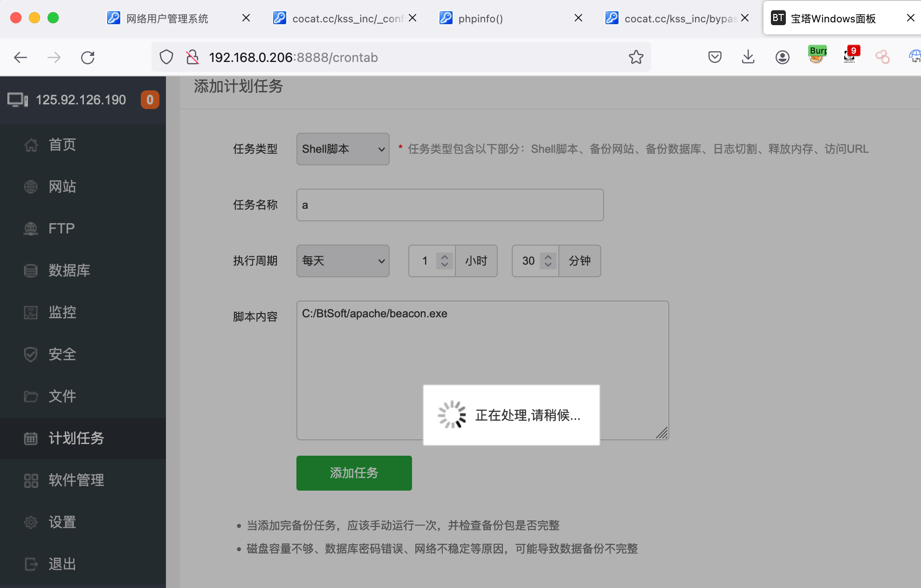Click the 任务名称 text input field
Screen dimensions: 921x588
(x=450, y=205)
